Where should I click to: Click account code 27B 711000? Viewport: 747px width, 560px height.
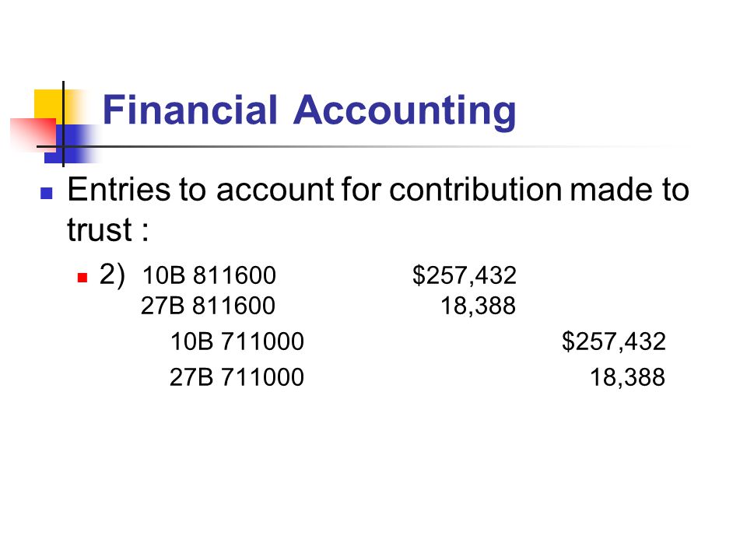[237, 378]
